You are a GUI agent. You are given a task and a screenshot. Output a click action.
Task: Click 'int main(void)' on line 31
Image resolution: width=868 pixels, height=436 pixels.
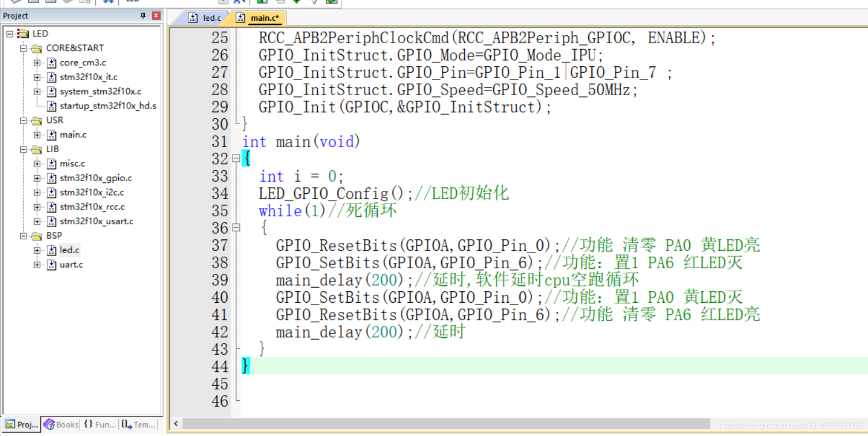[301, 142]
